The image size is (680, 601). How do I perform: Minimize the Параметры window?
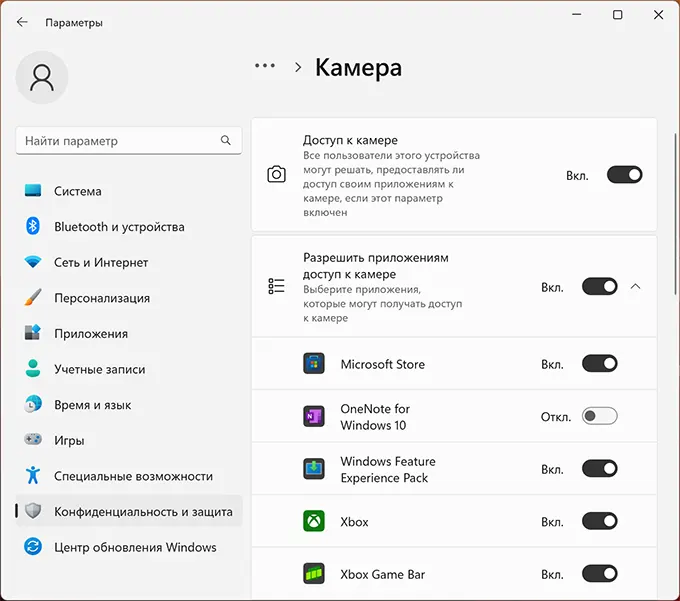tap(577, 15)
